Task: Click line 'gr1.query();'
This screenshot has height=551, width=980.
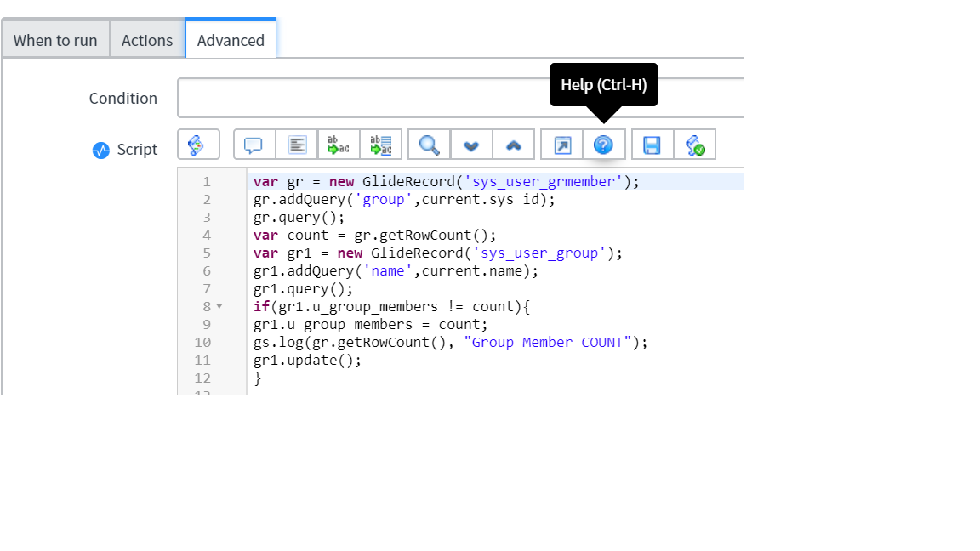Action: 303,288
